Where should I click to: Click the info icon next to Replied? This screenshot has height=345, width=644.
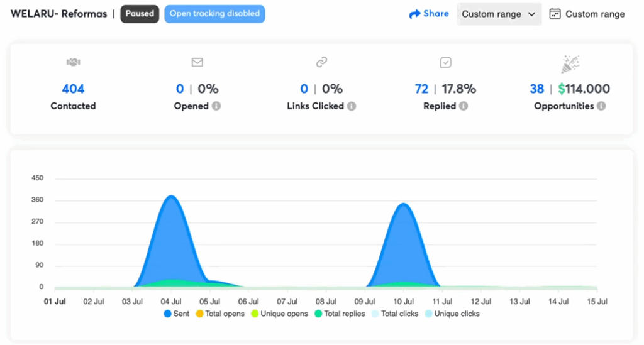[464, 106]
